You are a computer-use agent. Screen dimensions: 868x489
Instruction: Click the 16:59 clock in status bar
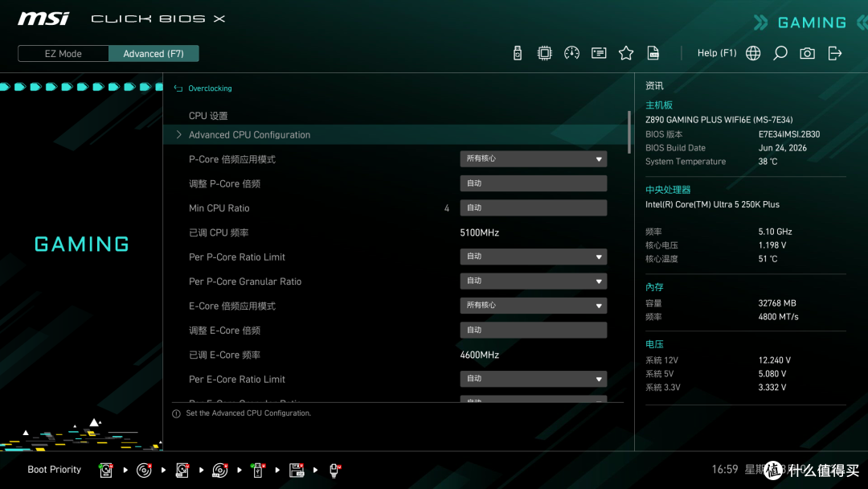pos(725,470)
